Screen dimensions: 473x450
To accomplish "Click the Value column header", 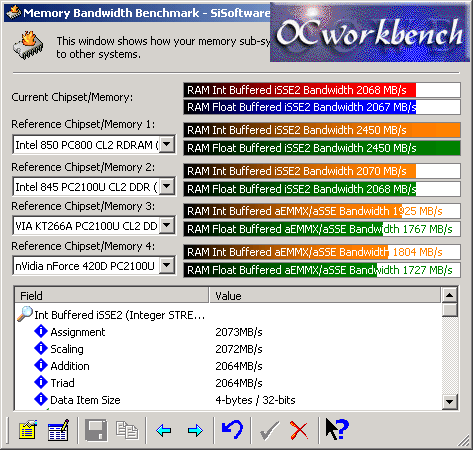I will 325,295.
